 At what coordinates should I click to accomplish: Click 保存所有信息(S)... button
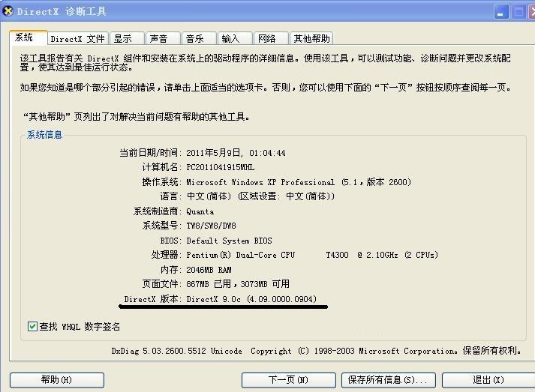coord(389,380)
